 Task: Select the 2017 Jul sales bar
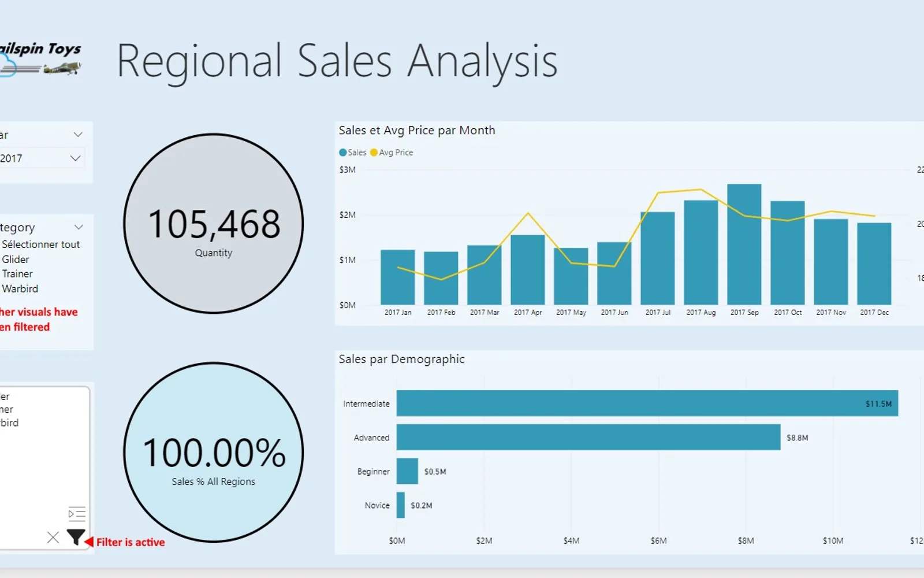pos(658,258)
